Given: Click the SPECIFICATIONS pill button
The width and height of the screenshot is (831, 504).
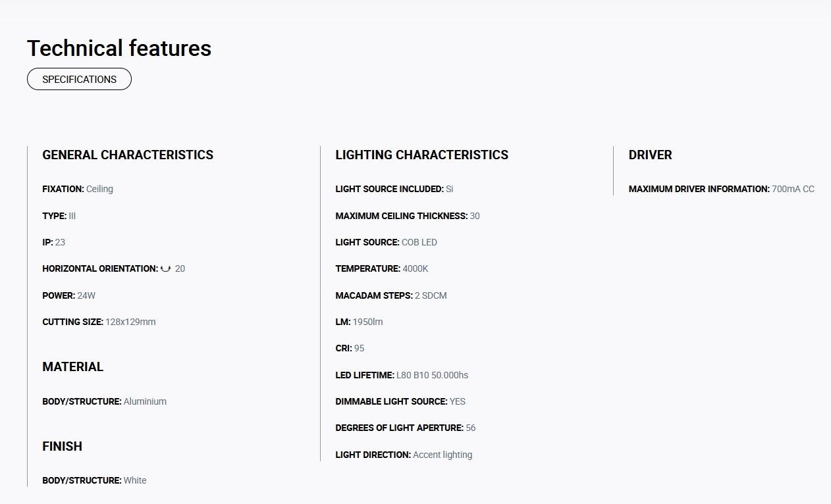Looking at the screenshot, I should [79, 79].
